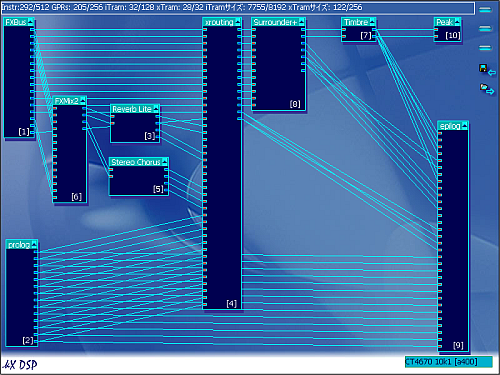500x375 pixels.
Task: Open the Reverb Lite plugin arrow menu
Action: tap(156, 109)
